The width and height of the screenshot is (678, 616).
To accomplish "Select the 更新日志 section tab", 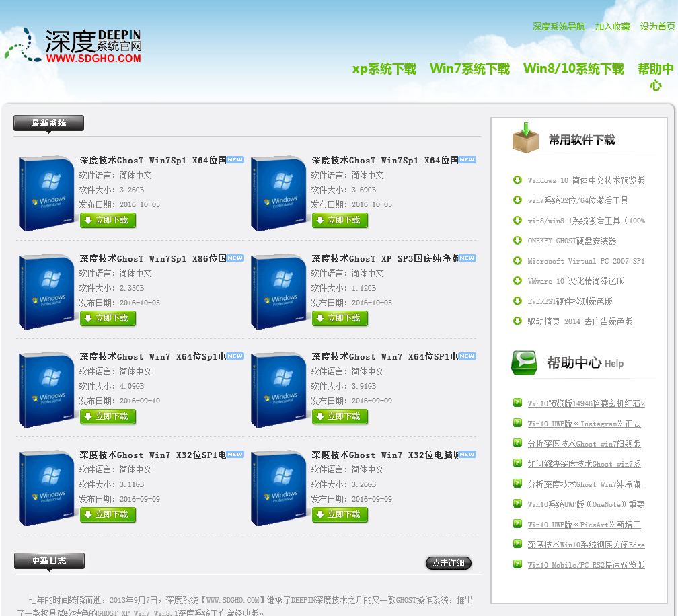I will pyautogui.click(x=49, y=561).
